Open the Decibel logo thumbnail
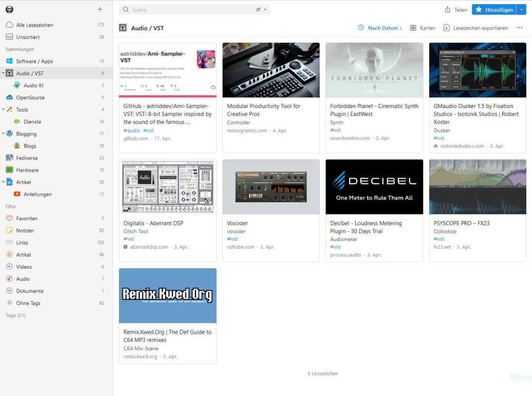532x396 pixels. 374,187
